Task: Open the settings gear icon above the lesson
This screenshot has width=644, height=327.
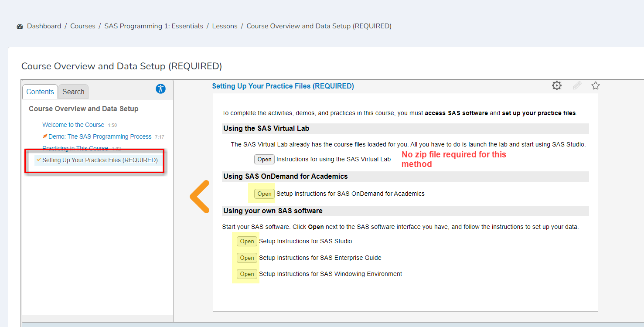Action: point(557,85)
